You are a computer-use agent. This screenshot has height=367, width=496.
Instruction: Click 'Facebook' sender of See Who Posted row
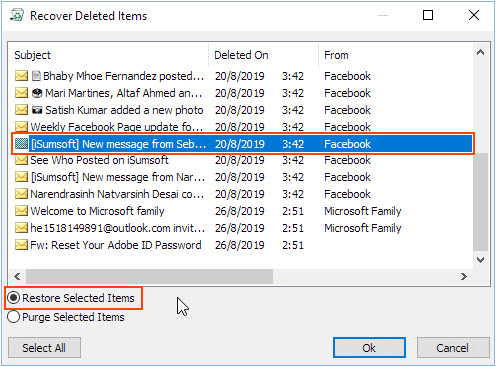point(347,160)
